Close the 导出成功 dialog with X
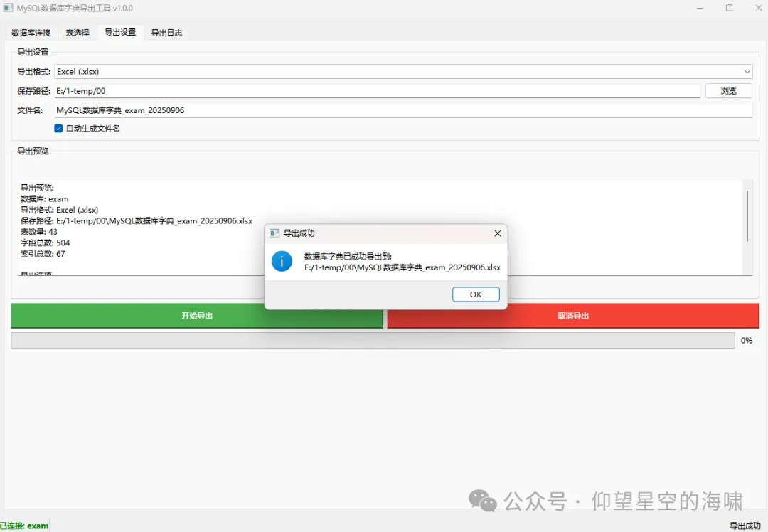Image resolution: width=768 pixels, height=532 pixels. coord(498,233)
